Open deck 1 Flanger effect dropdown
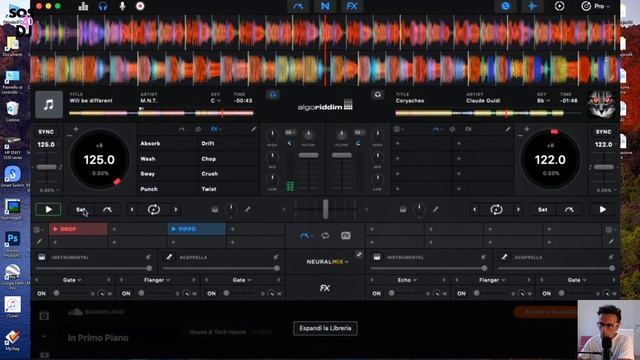This screenshot has width=640, height=360. click(x=157, y=280)
